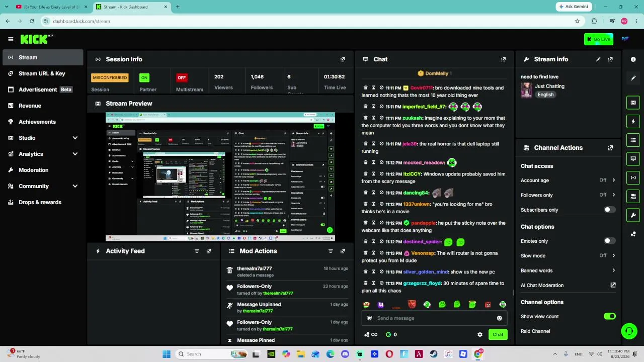This screenshot has width=644, height=362.
Task: Open Drops & rewards page
Action: pyautogui.click(x=43, y=202)
